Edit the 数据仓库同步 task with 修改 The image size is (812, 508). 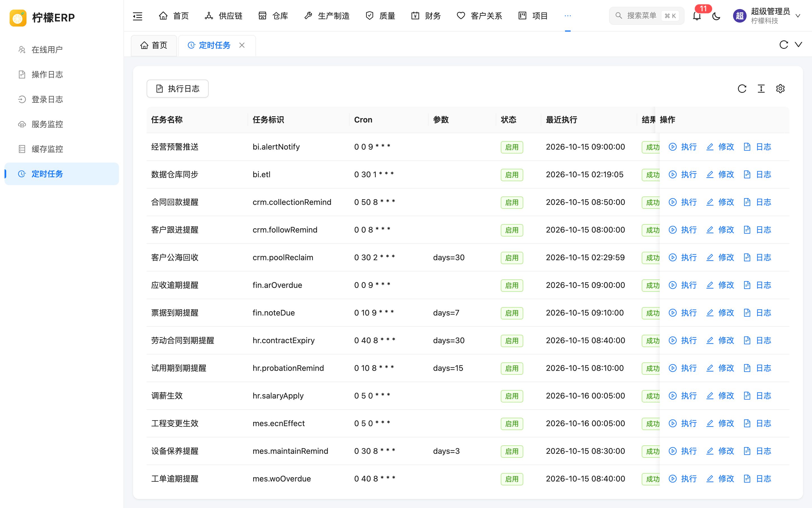[720, 174]
